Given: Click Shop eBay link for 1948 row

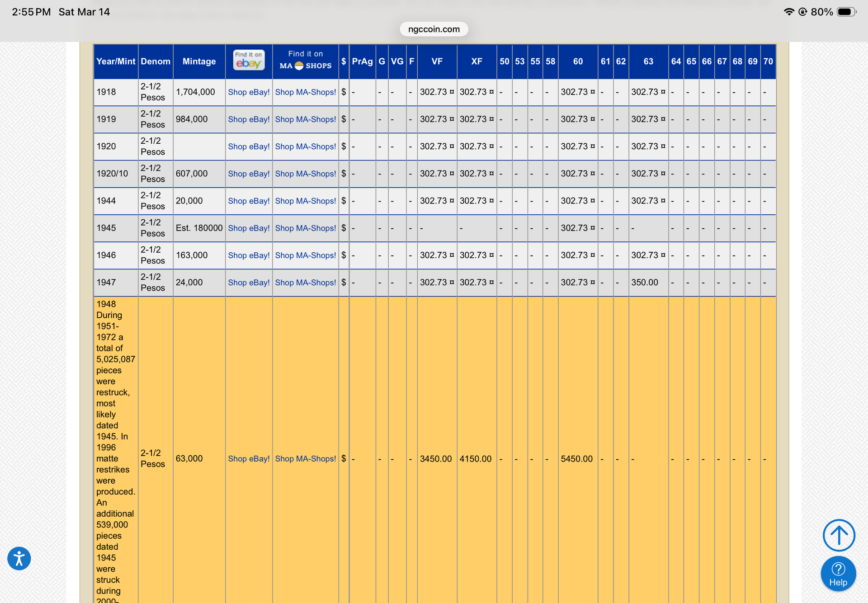Looking at the screenshot, I should tap(249, 459).
